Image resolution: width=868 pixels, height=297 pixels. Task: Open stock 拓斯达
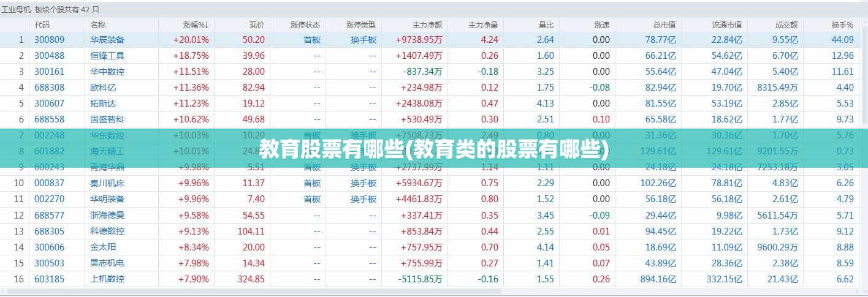coord(103,103)
